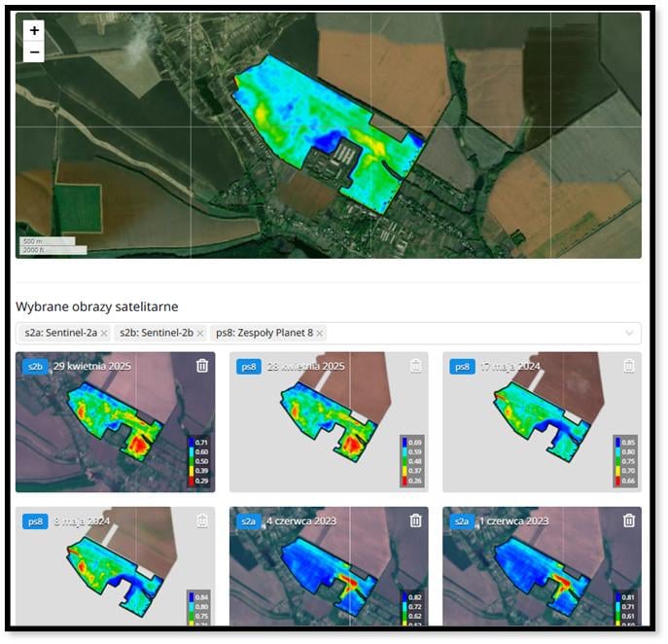This screenshot has height=644, width=668.
Task: Remove the ps8: Zespoły Planet 8 tag
Action: (x=320, y=334)
